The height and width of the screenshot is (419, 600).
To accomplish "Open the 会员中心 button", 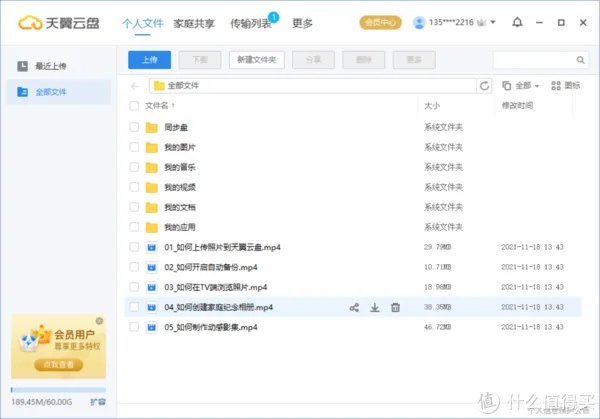I will (x=380, y=23).
